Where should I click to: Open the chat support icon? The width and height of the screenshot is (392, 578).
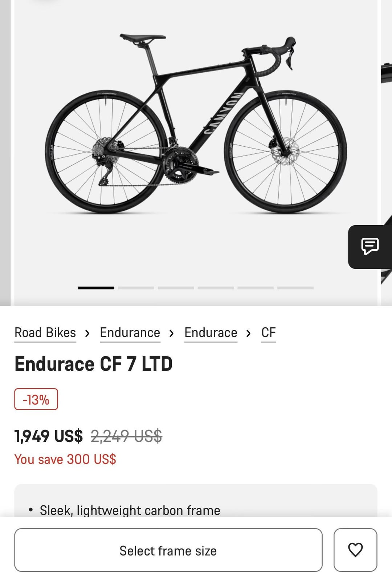pyautogui.click(x=370, y=247)
